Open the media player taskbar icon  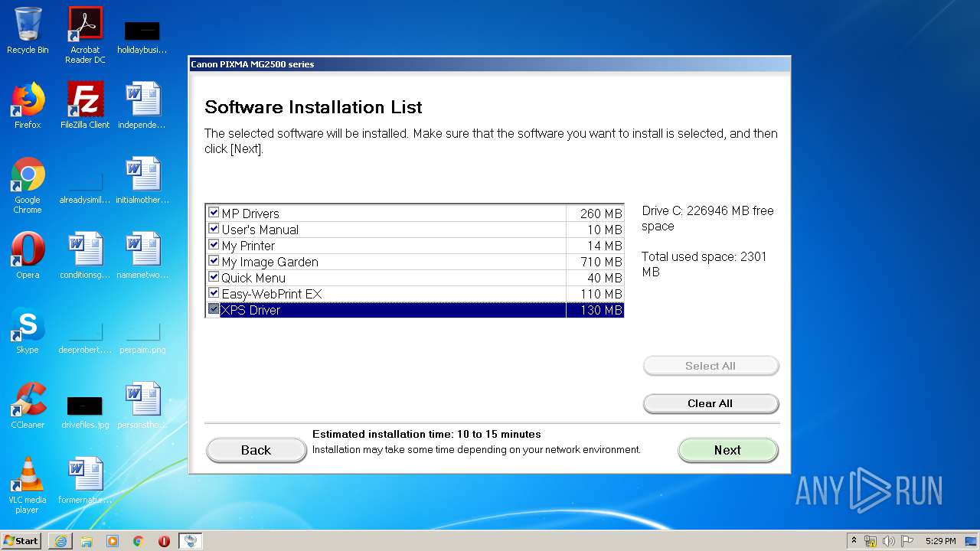pyautogui.click(x=113, y=540)
